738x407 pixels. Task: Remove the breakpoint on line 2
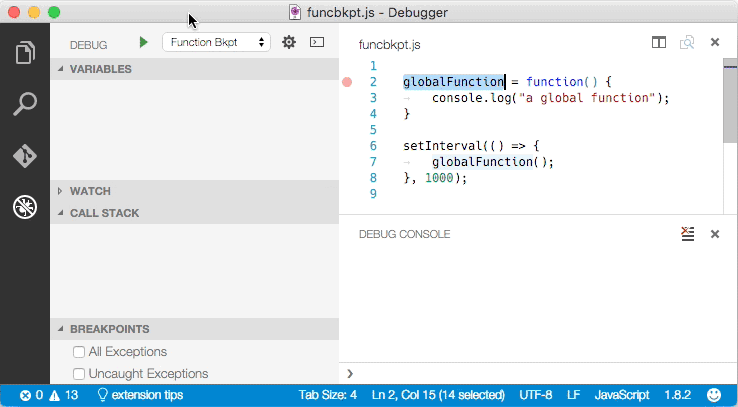coord(347,82)
